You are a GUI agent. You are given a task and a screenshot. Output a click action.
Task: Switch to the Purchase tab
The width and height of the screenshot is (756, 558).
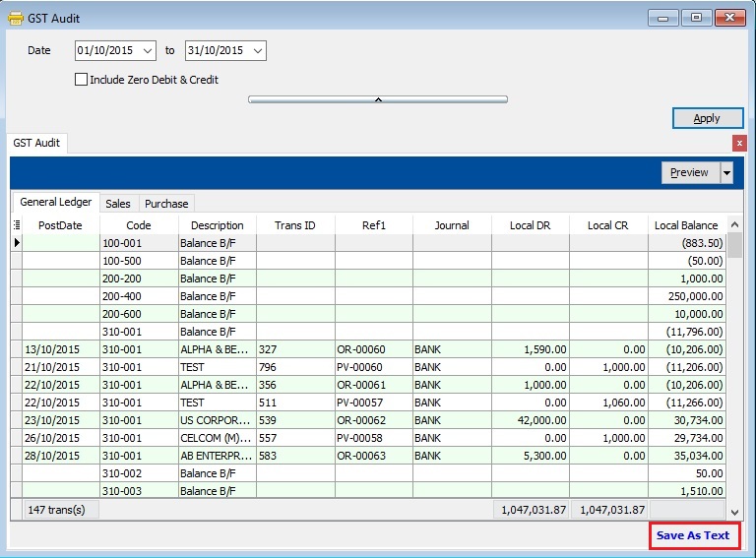coord(166,204)
